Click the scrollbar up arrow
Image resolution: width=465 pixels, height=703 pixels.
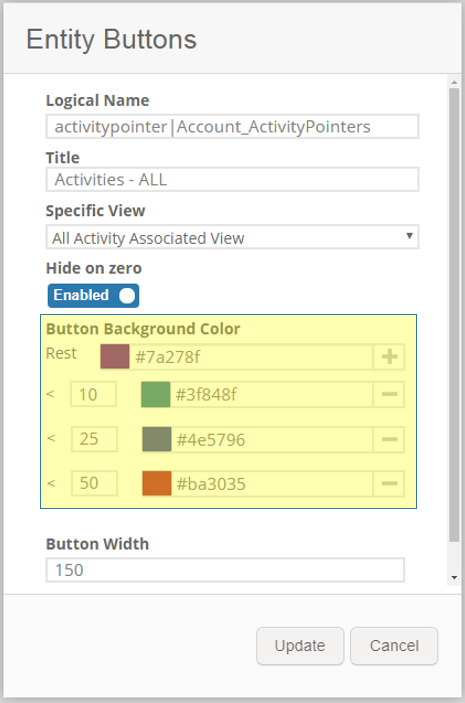pos(454,82)
